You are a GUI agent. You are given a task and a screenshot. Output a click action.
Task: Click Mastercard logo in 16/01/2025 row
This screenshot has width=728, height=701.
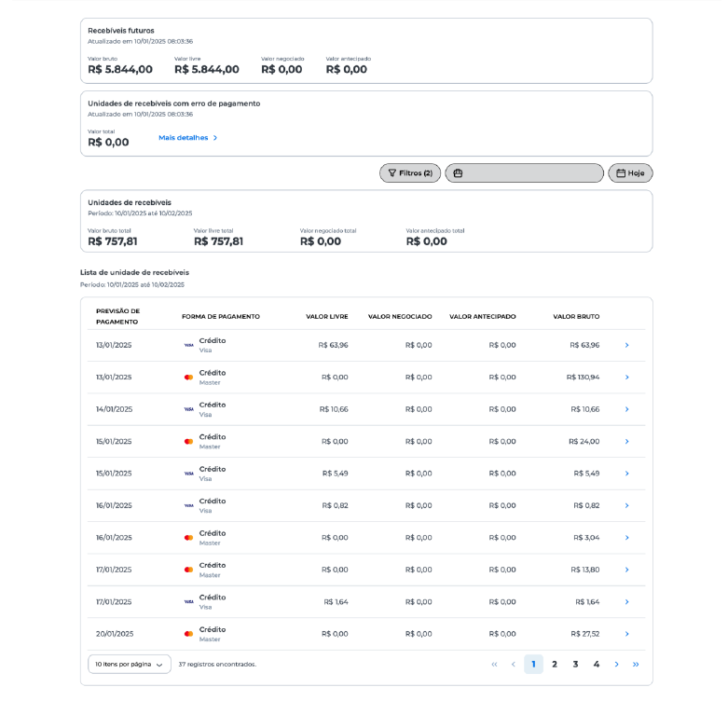pyautogui.click(x=188, y=538)
